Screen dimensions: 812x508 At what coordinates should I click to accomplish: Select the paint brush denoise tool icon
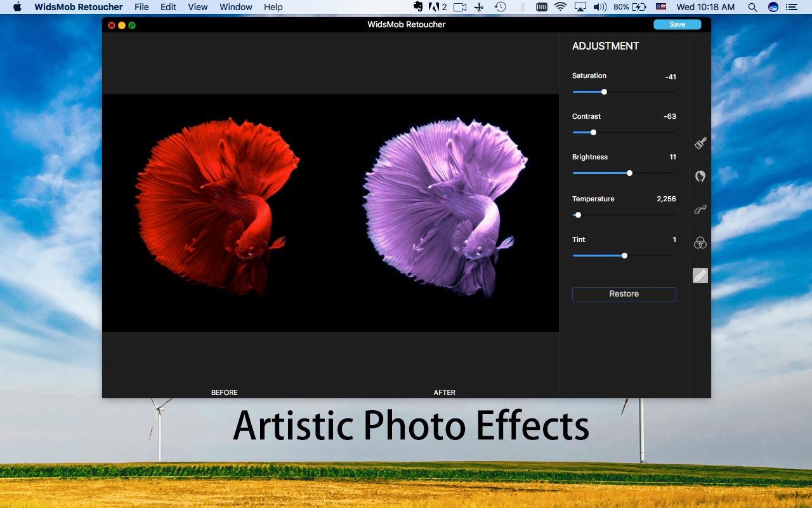(700, 144)
